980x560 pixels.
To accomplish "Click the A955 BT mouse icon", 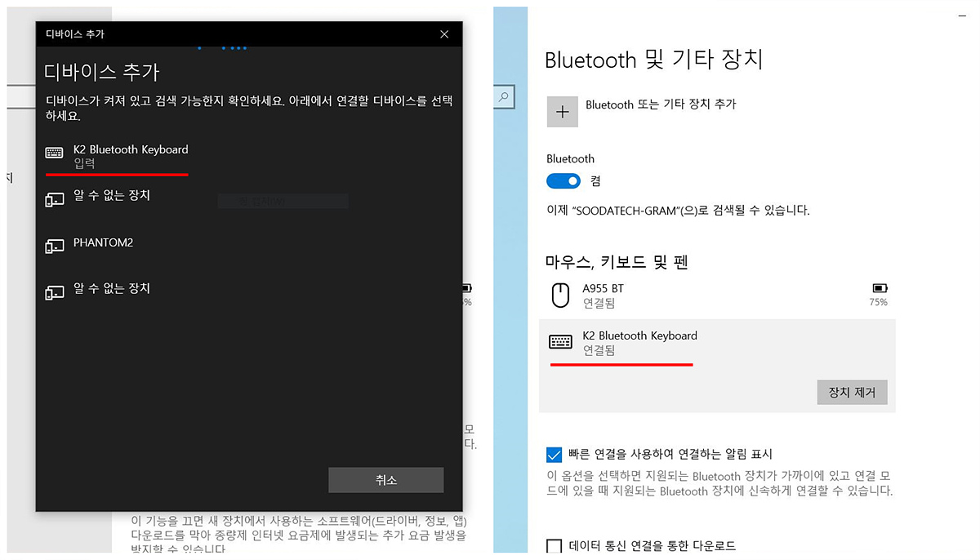I will (x=560, y=295).
